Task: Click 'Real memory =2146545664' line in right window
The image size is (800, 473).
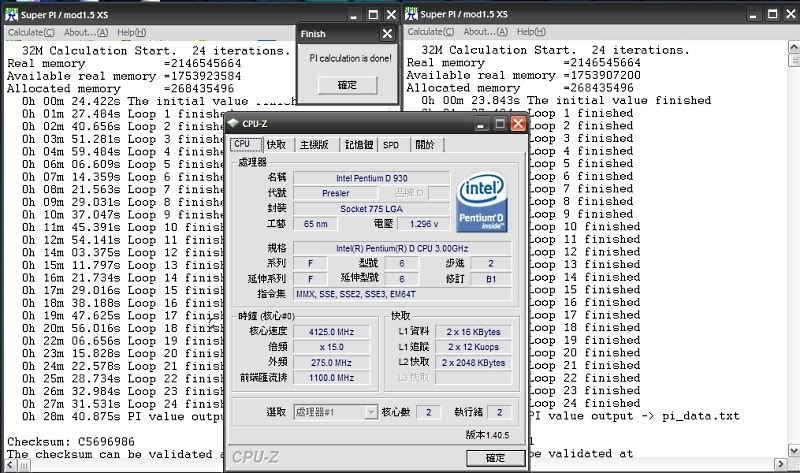Action: pyautogui.click(x=523, y=63)
